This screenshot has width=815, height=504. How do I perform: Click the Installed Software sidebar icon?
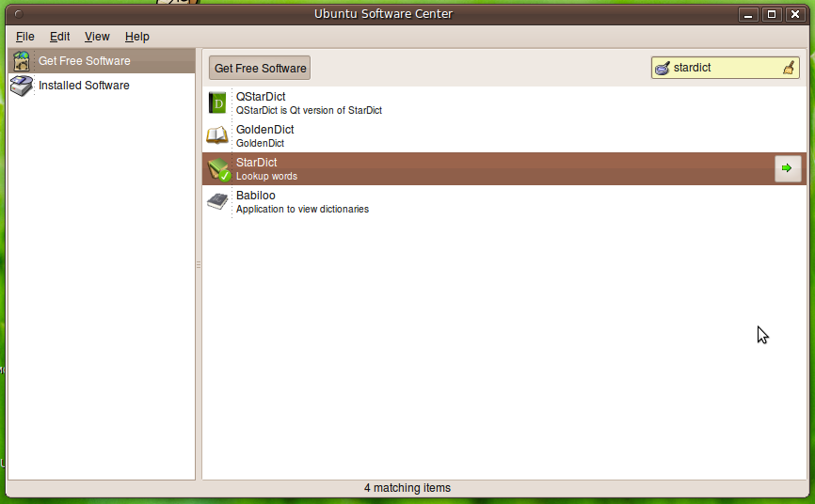click(x=22, y=86)
